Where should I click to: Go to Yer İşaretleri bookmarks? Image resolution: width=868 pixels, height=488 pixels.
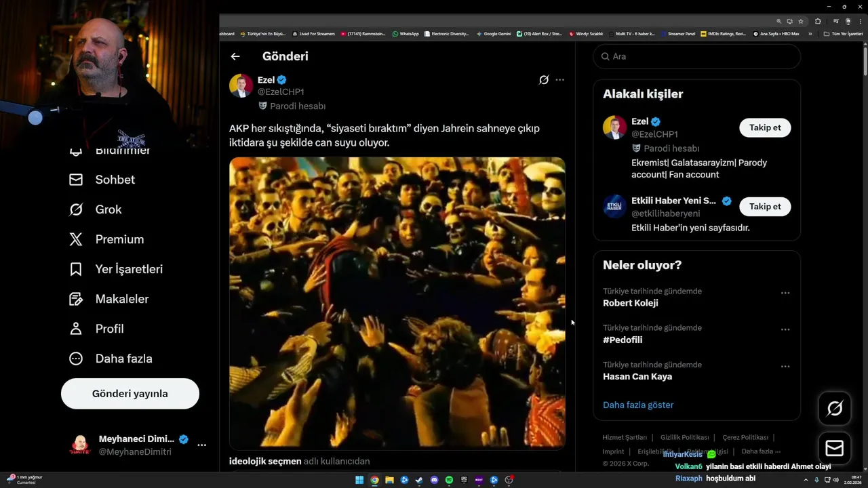click(116, 269)
